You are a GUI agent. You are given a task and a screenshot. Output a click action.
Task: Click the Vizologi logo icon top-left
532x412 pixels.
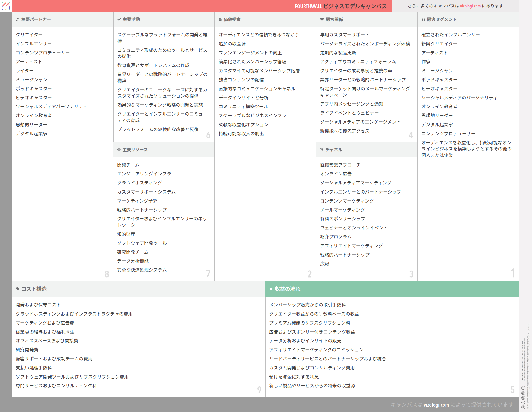tap(6, 6)
